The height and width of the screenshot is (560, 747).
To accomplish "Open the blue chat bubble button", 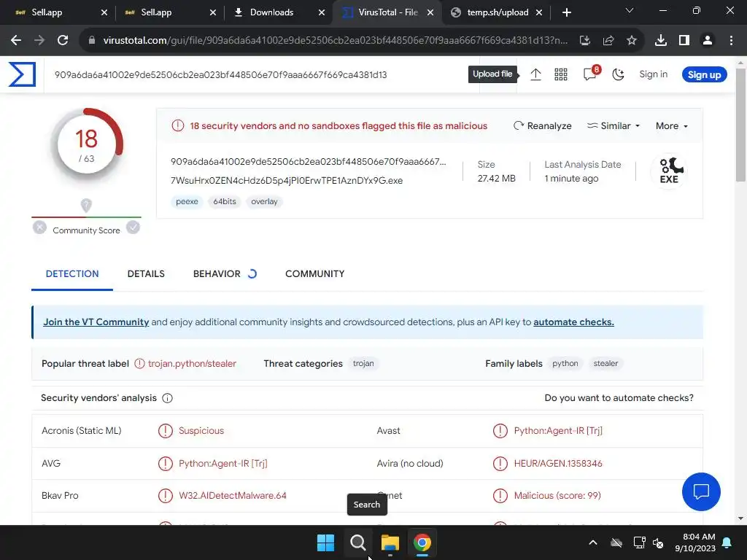I will 701,491.
